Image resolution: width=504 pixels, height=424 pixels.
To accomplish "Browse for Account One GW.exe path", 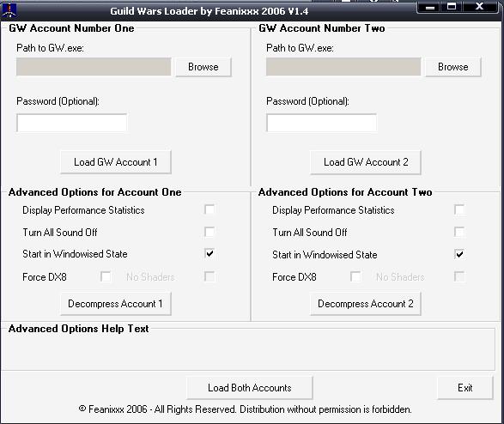I will pyautogui.click(x=203, y=67).
